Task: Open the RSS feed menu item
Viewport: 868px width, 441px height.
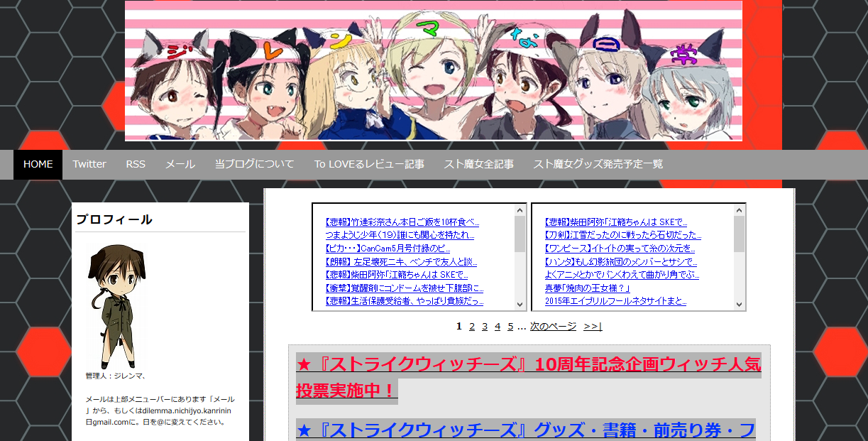Action: [136, 164]
